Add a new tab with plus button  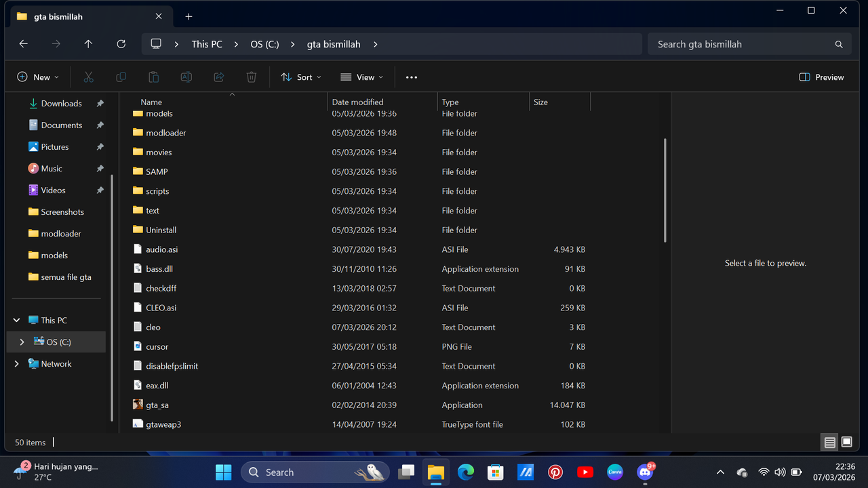coord(189,16)
